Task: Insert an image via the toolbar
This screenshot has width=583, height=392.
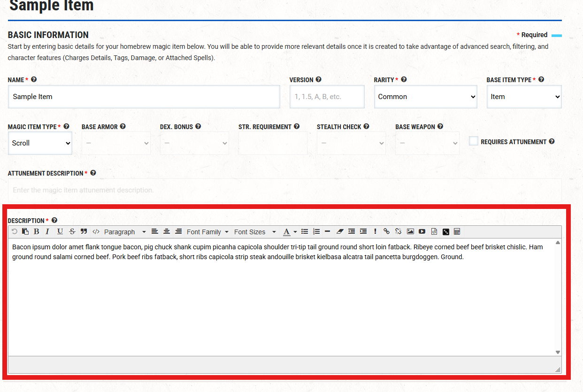Action: tap(410, 231)
